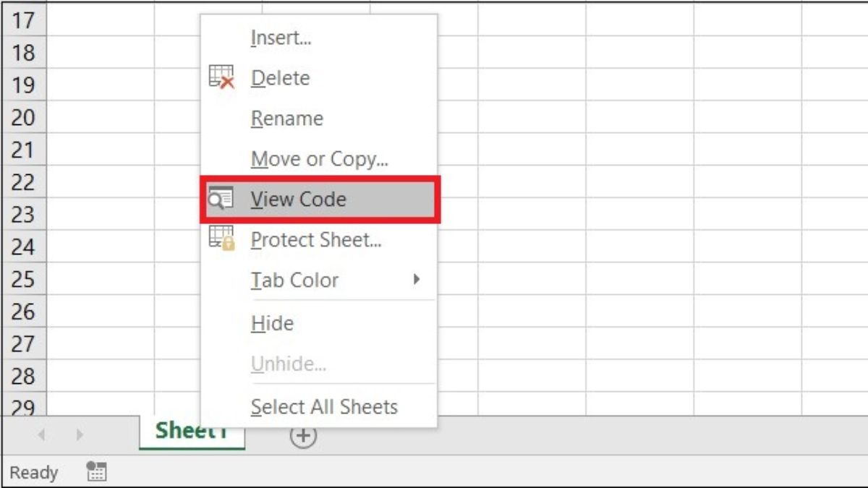This screenshot has height=488, width=868.
Task: Click the Ready status text
Action: (x=33, y=473)
